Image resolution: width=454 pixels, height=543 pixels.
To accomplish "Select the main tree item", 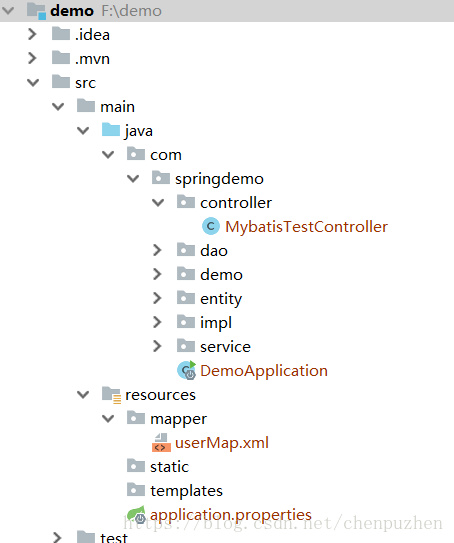I will coord(117,107).
